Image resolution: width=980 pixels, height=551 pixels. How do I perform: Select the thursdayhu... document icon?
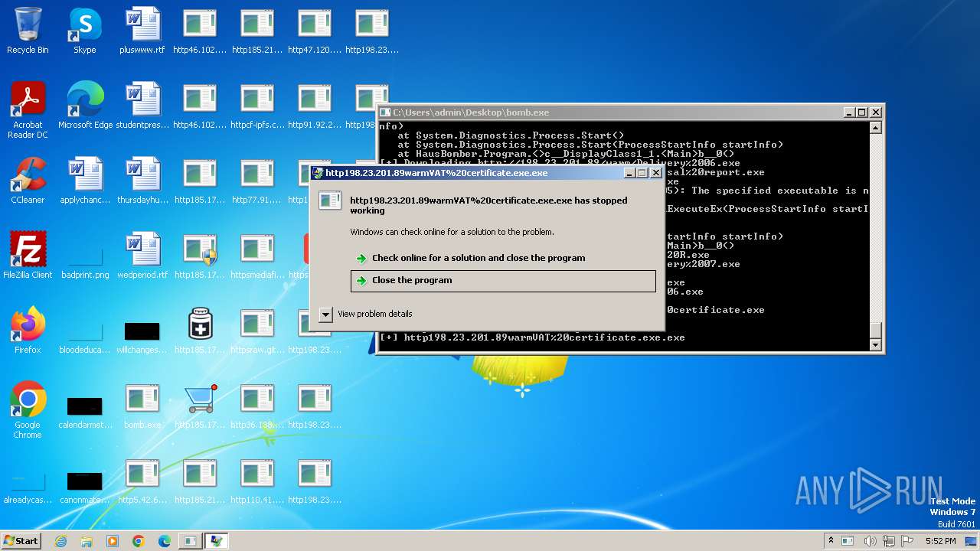tap(142, 181)
